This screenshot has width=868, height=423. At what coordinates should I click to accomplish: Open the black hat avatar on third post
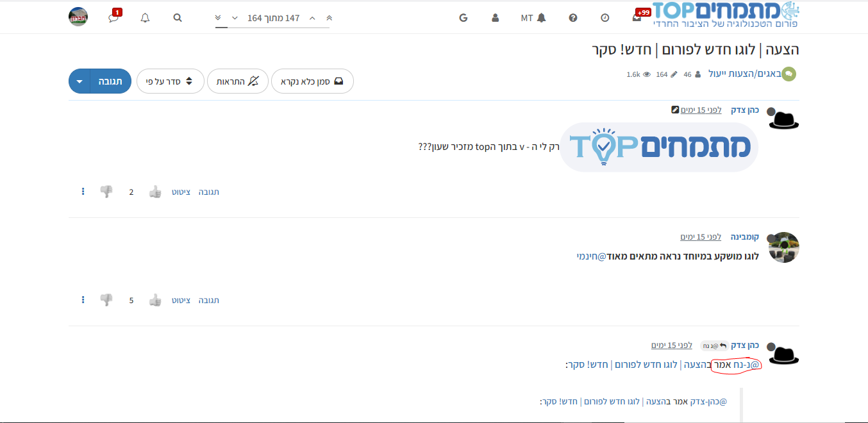[783, 354]
